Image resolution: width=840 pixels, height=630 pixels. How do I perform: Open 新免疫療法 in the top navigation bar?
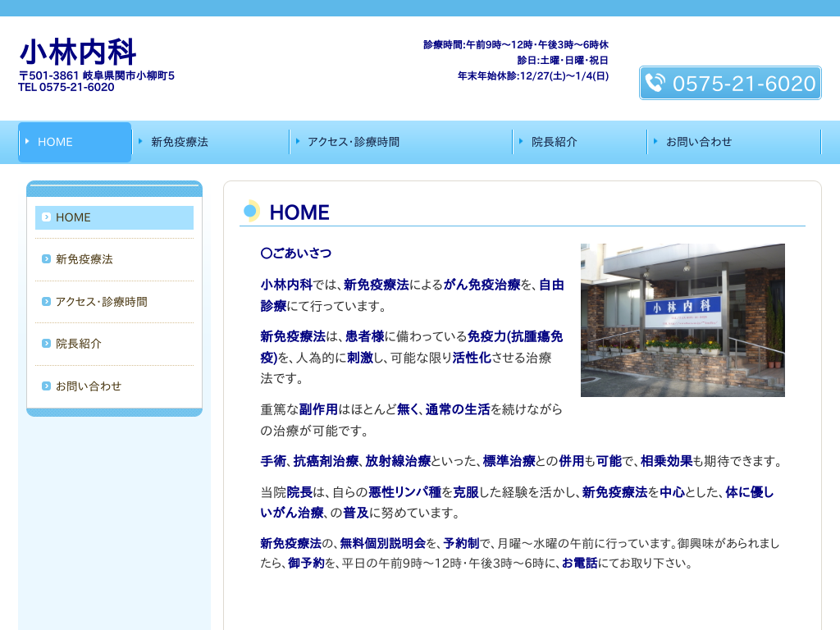pyautogui.click(x=180, y=142)
